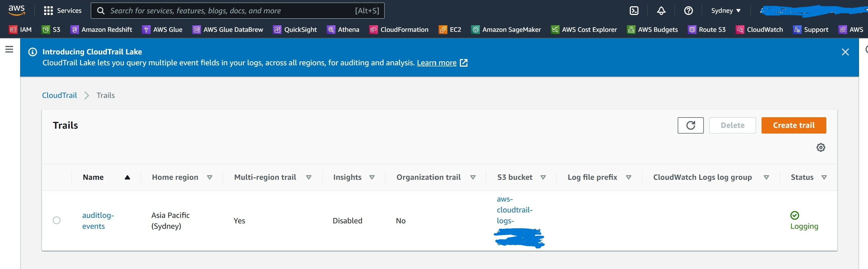Sort by Status column

tap(824, 177)
